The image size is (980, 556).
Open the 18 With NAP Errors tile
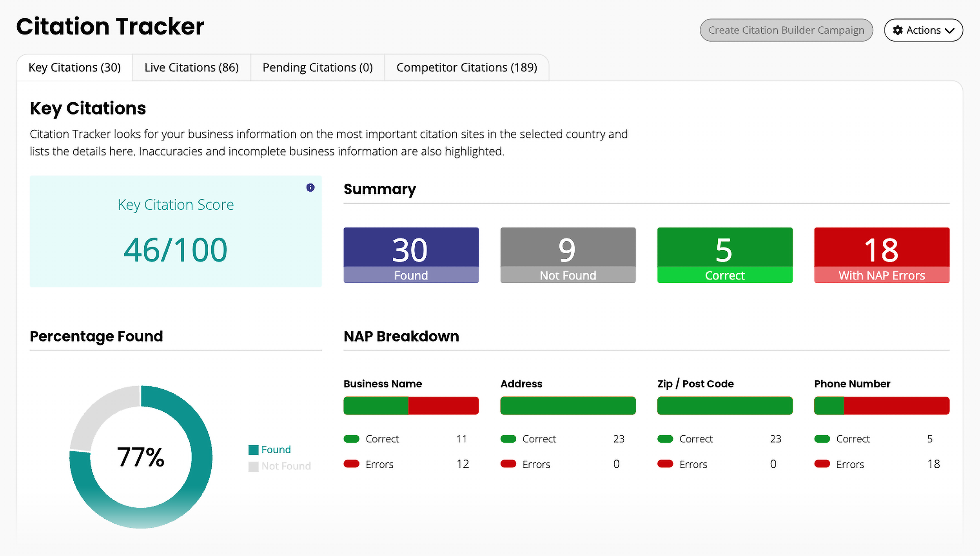click(882, 255)
